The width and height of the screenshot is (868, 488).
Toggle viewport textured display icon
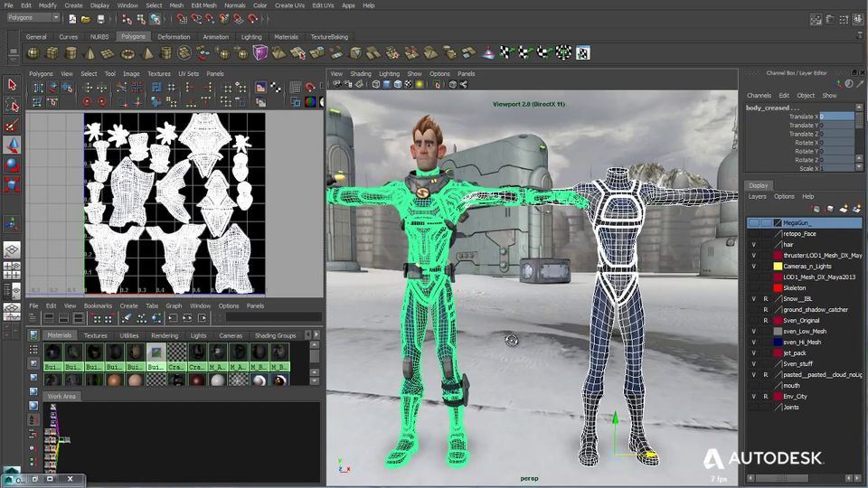point(409,84)
